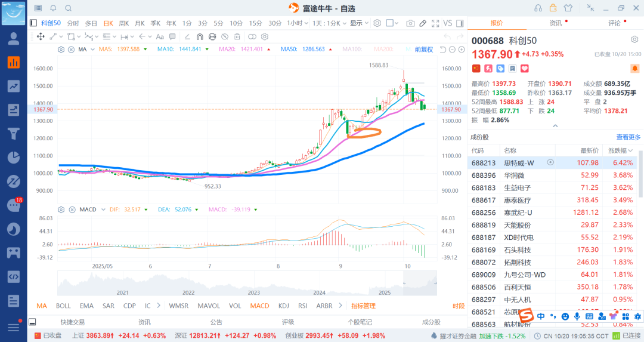The width and height of the screenshot is (644, 342).
Task: Click 前复权 adjustment button
Action: (424, 50)
